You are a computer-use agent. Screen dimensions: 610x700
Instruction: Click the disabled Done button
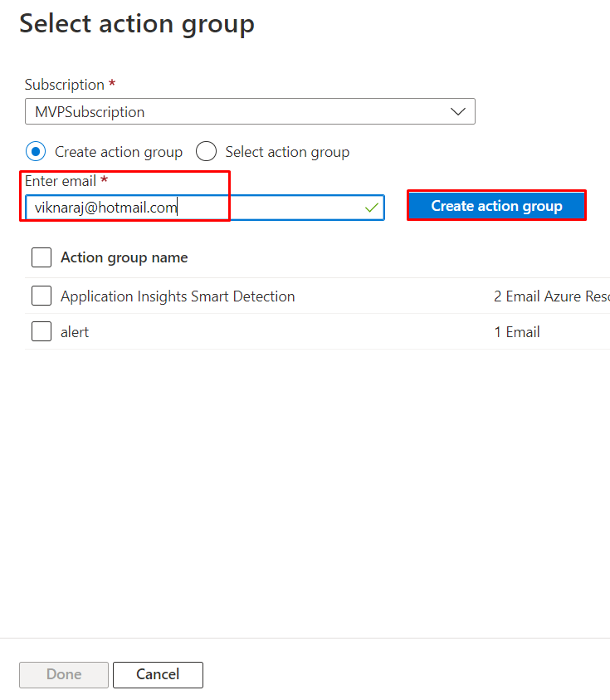[63, 674]
